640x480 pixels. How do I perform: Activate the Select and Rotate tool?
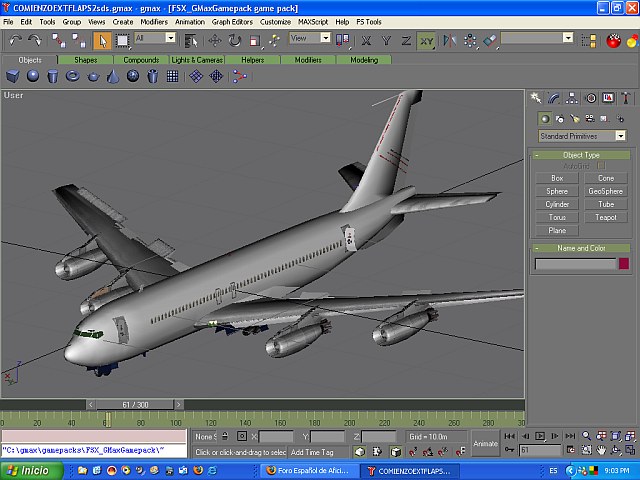[234, 40]
